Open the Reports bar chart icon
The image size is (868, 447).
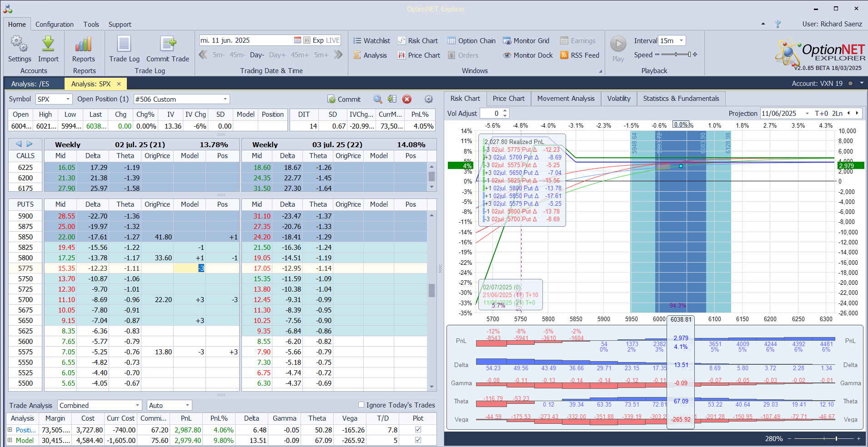84,44
